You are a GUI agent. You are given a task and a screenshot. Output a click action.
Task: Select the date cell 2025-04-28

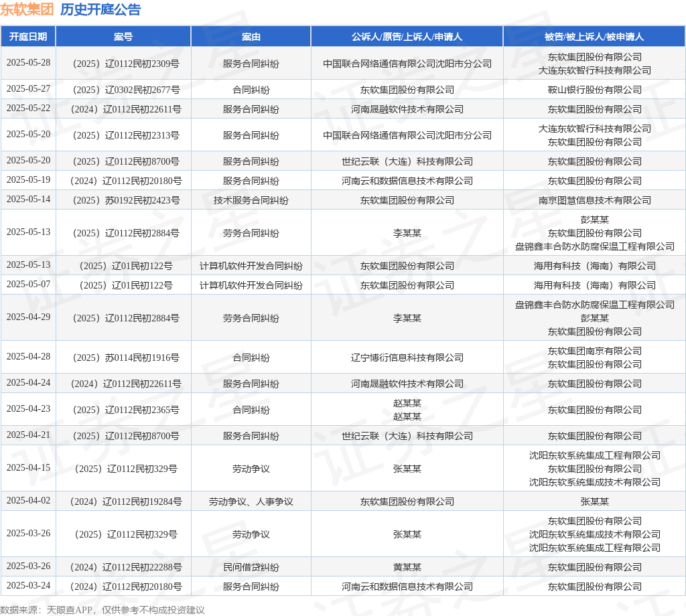tap(28, 356)
